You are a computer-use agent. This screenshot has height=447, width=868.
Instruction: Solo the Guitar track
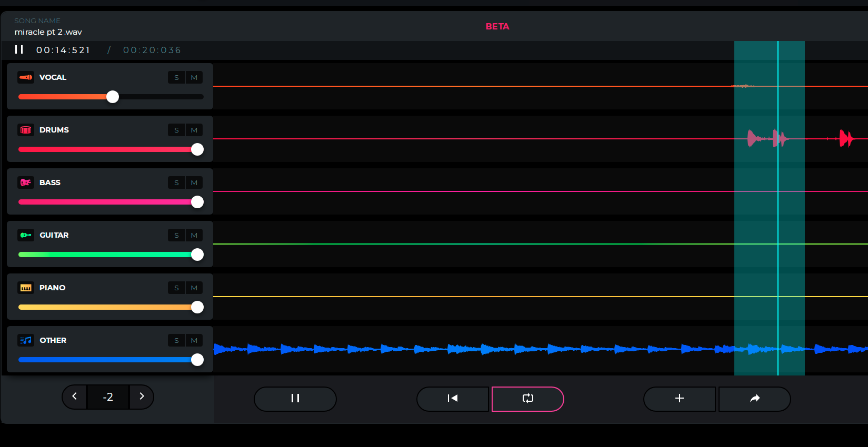click(x=176, y=235)
